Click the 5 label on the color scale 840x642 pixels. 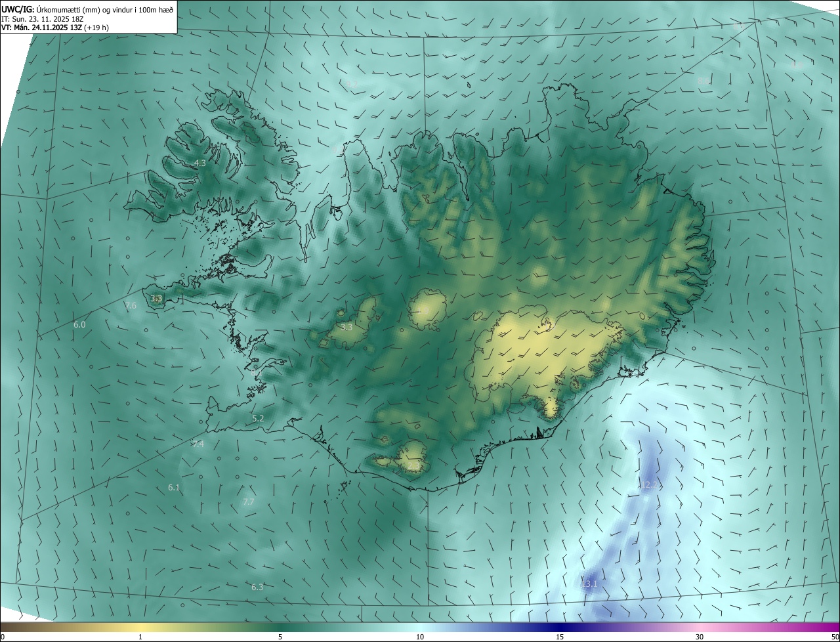tap(280, 637)
